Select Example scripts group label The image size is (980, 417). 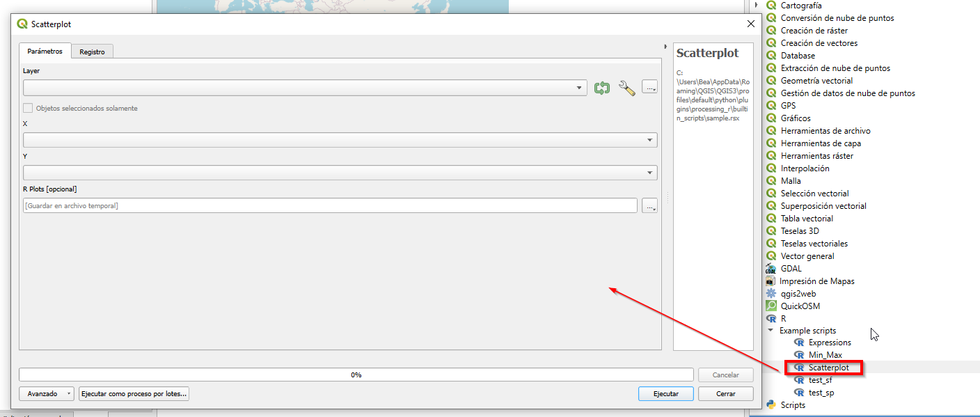[x=807, y=331]
